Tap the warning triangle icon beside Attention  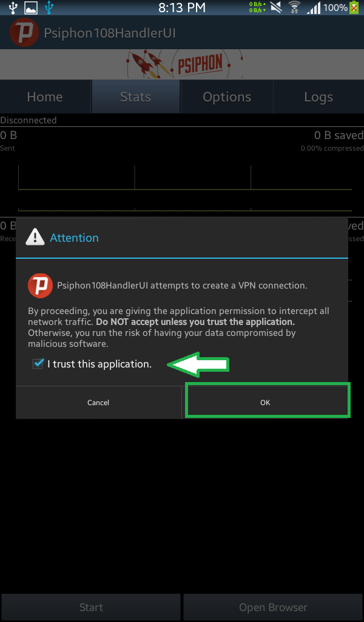35,237
